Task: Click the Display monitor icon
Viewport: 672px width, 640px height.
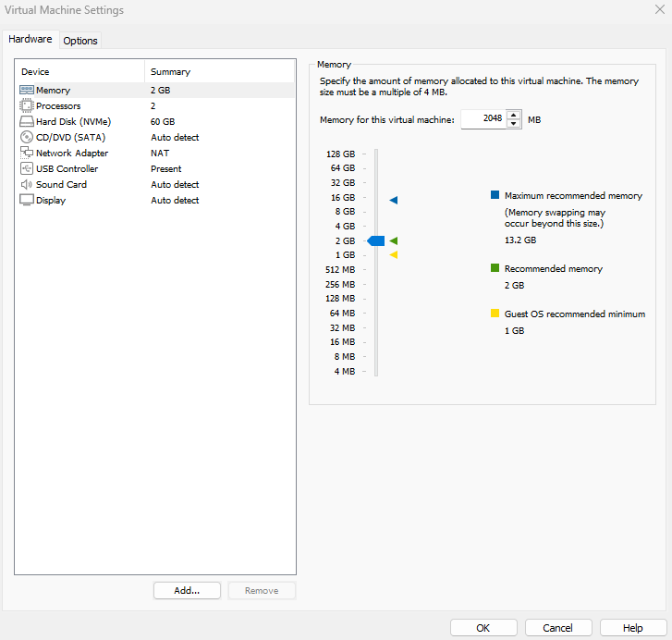Action: coord(27,200)
